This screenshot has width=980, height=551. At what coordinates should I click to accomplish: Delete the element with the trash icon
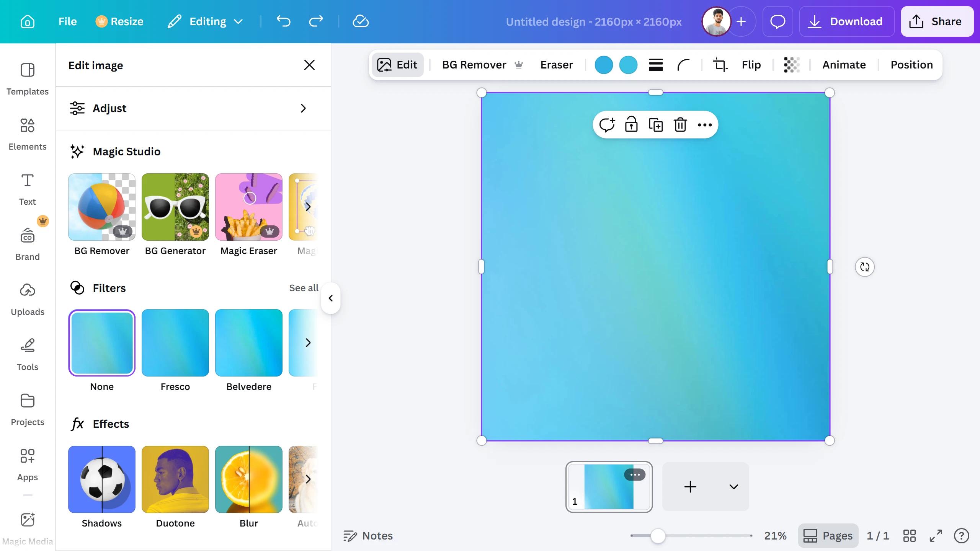[680, 125]
